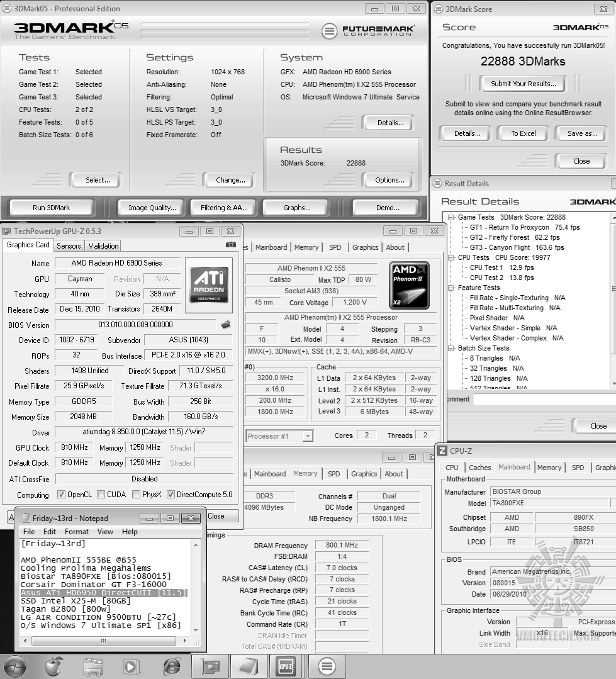
Task: Switch to Validation tab in GPU-Z
Action: pyautogui.click(x=103, y=246)
